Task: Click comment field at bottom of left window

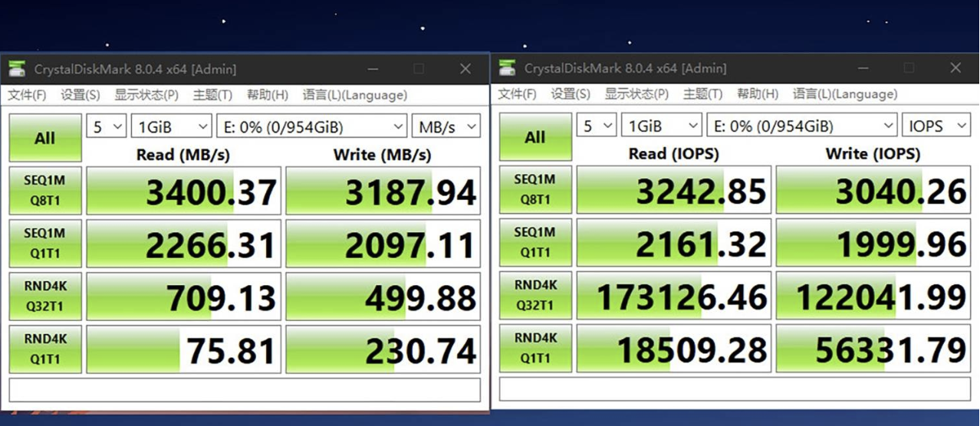Action: [245, 389]
